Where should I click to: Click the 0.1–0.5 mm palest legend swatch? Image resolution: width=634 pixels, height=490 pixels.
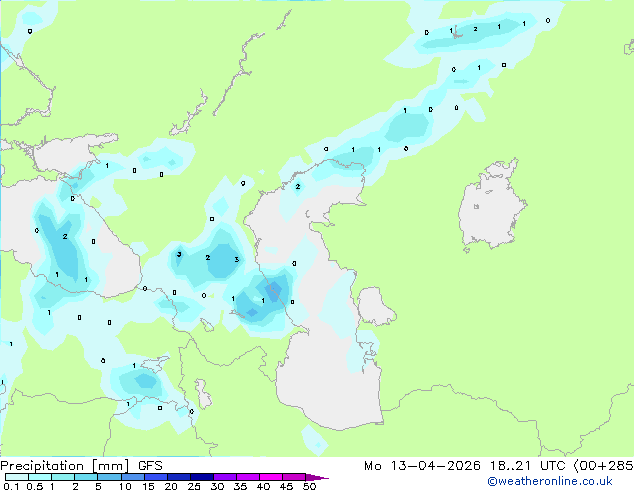pos(17,477)
